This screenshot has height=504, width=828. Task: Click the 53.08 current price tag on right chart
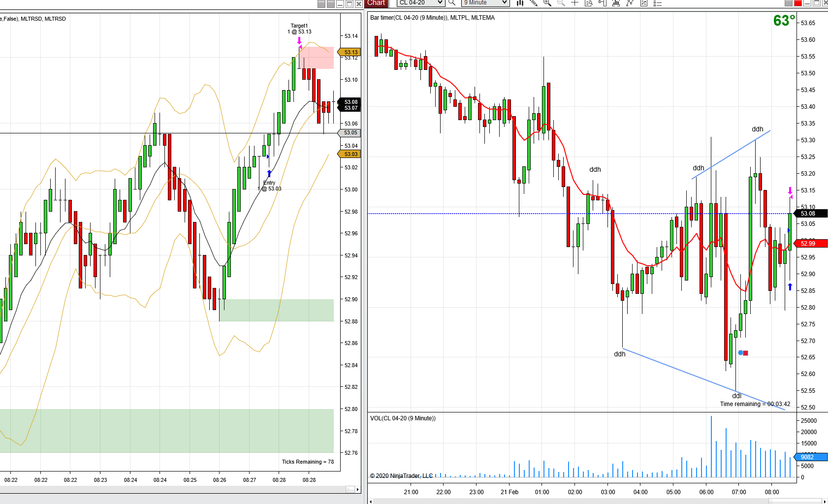(812, 214)
